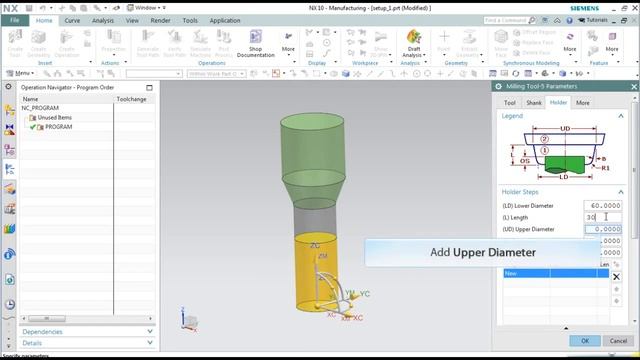Click the blue cube icon in selection toolbar
This screenshot has width=640, height=360.
(346, 73)
